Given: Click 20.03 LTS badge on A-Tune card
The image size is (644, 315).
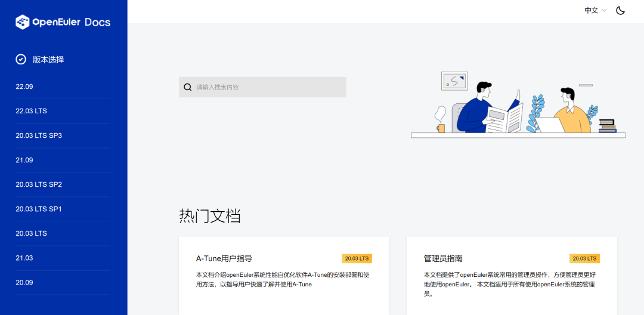Looking at the screenshot, I should (x=357, y=259).
